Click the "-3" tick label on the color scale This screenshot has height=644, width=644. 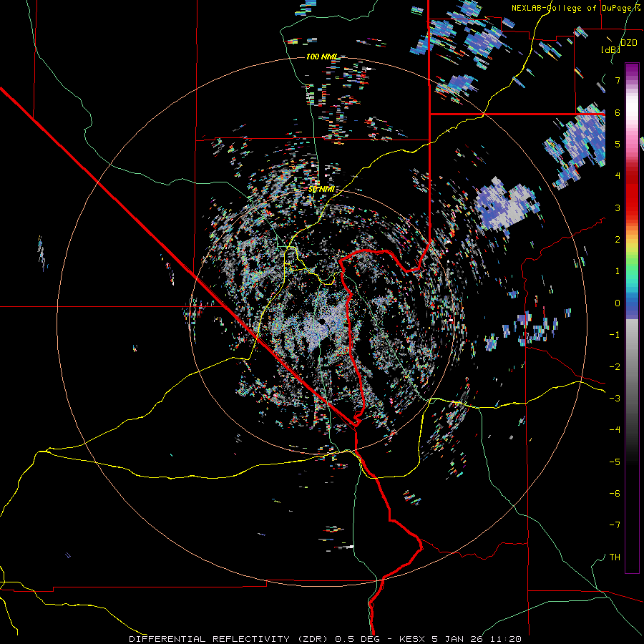tap(615, 398)
